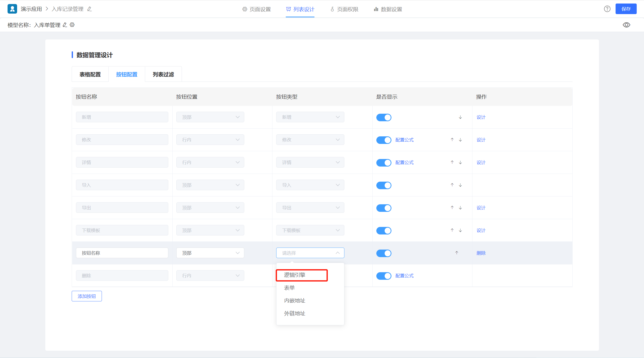Viewport: 644px width, 358px height.
Task: Click 设计 link in 详情 row
Action: point(481,162)
